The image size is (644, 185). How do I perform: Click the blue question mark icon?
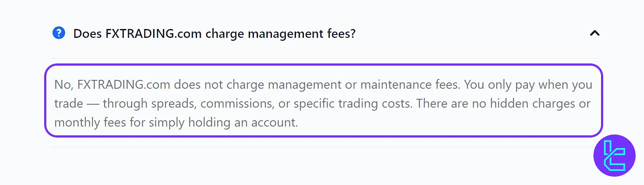[59, 33]
